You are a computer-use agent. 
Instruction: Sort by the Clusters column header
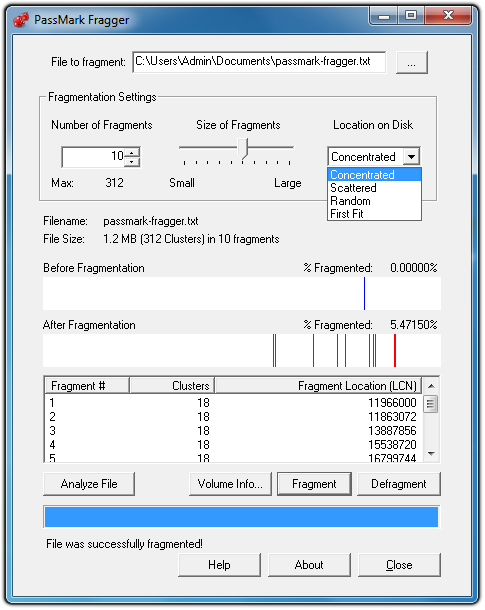click(x=172, y=386)
